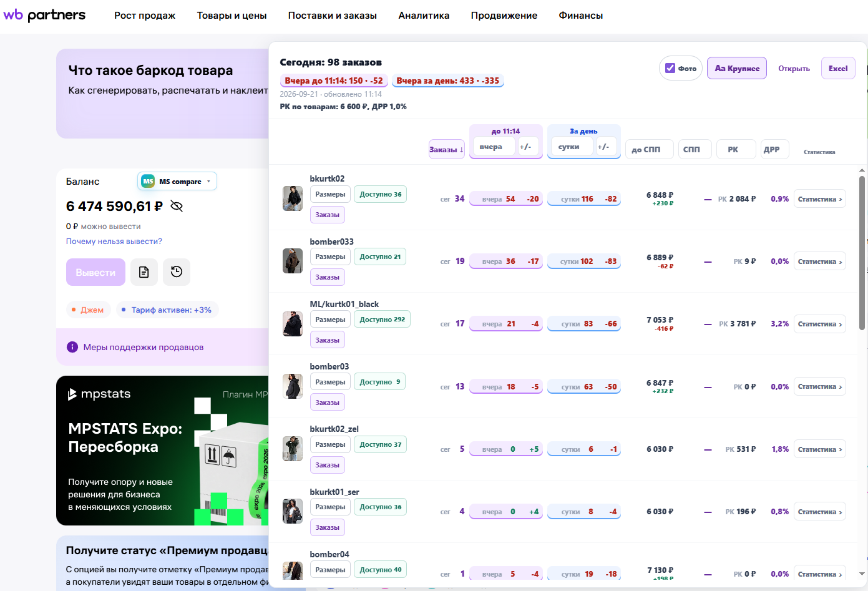This screenshot has width=868, height=591.
Task: Click the info icon for seller support measures
Action: click(x=72, y=347)
